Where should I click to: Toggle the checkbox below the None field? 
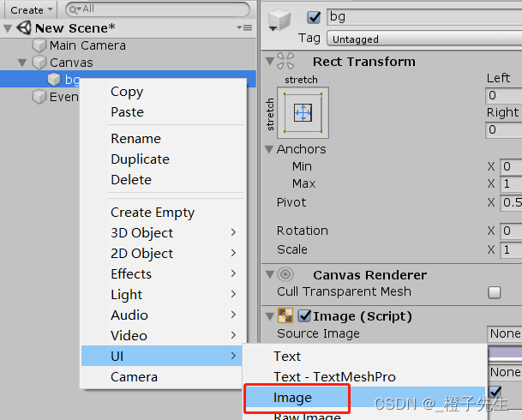click(x=495, y=391)
